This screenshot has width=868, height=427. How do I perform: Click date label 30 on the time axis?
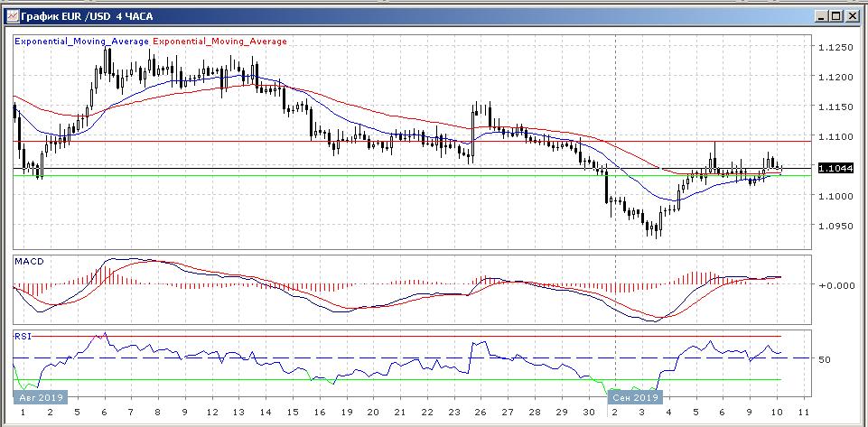(x=589, y=413)
